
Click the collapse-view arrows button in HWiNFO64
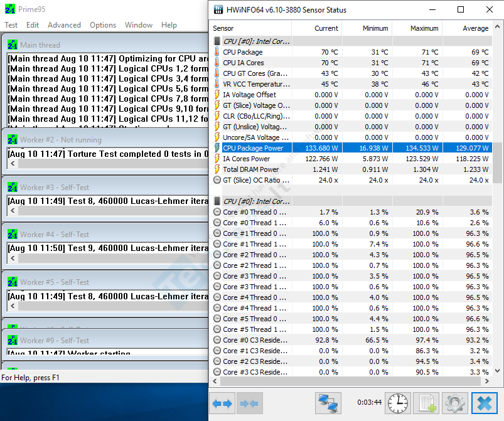tap(249, 403)
